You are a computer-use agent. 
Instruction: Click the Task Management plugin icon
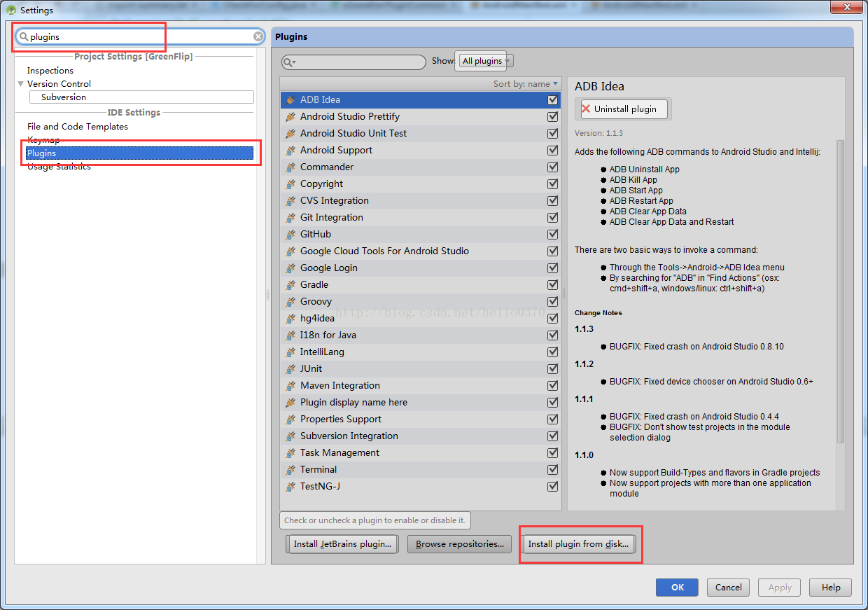[x=290, y=452]
